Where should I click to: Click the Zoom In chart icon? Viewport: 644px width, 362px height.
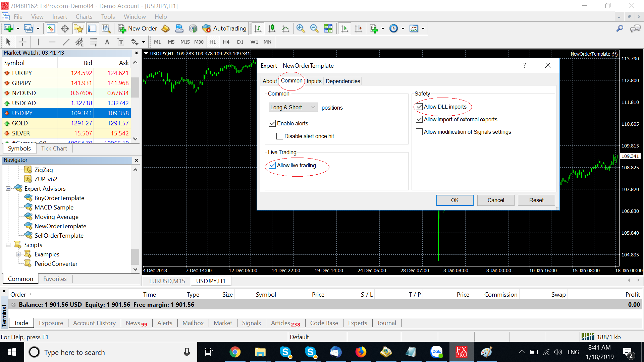click(x=301, y=28)
